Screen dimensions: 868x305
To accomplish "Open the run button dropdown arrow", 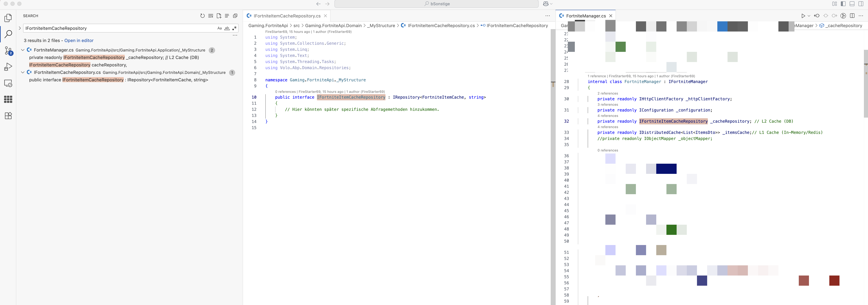I will (809, 16).
